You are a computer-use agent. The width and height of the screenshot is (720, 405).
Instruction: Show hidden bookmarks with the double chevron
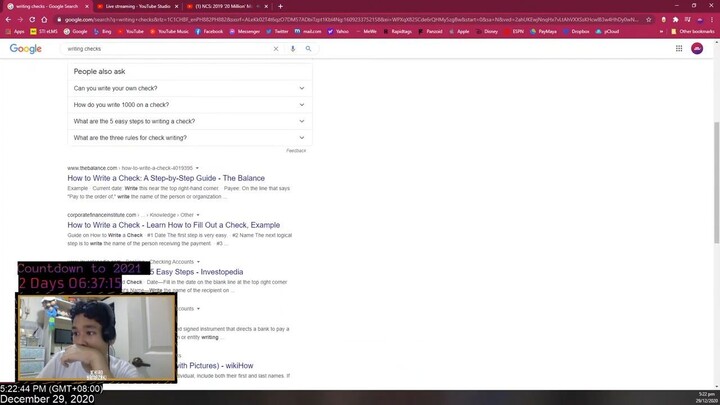pos(661,32)
